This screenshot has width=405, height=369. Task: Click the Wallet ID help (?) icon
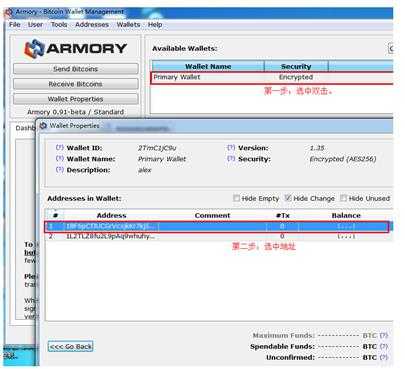(59, 147)
